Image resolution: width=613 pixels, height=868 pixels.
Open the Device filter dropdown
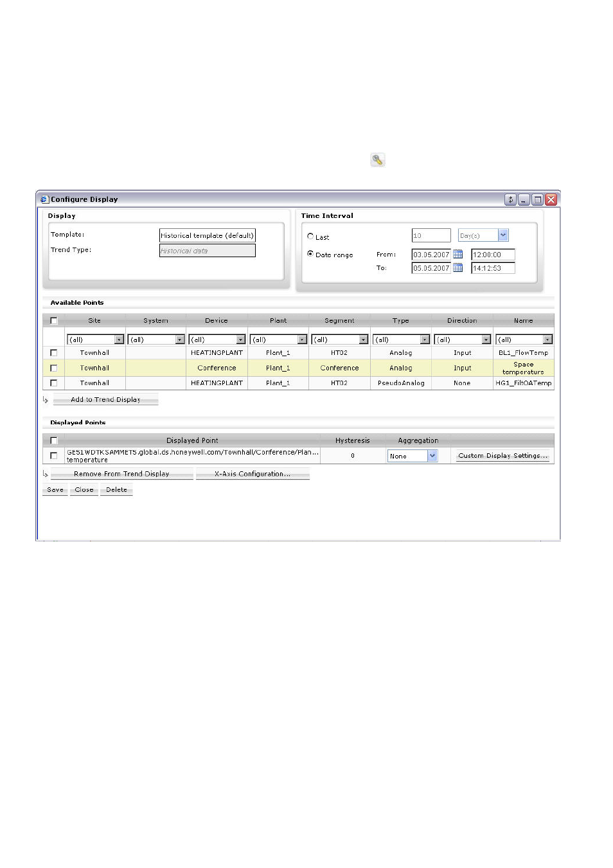(217, 339)
